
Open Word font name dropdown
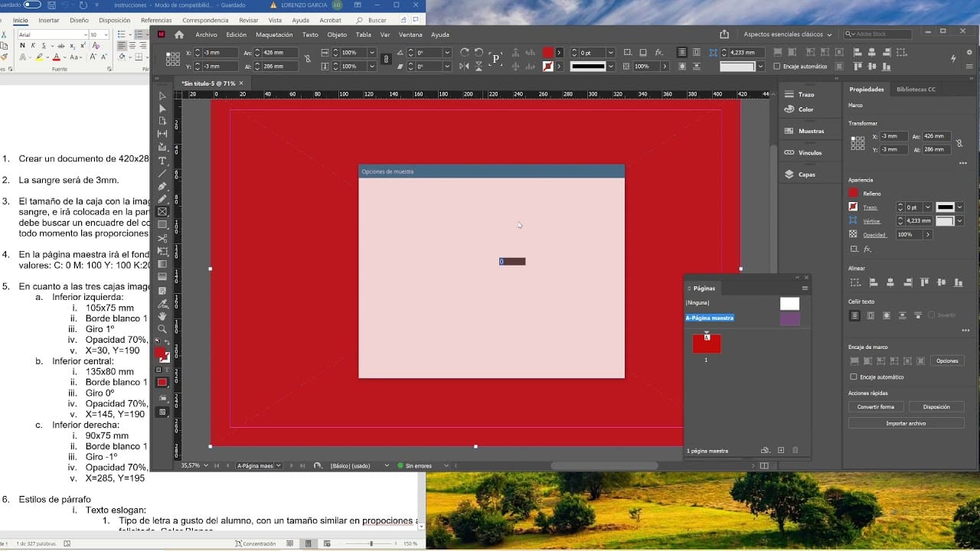[84, 34]
